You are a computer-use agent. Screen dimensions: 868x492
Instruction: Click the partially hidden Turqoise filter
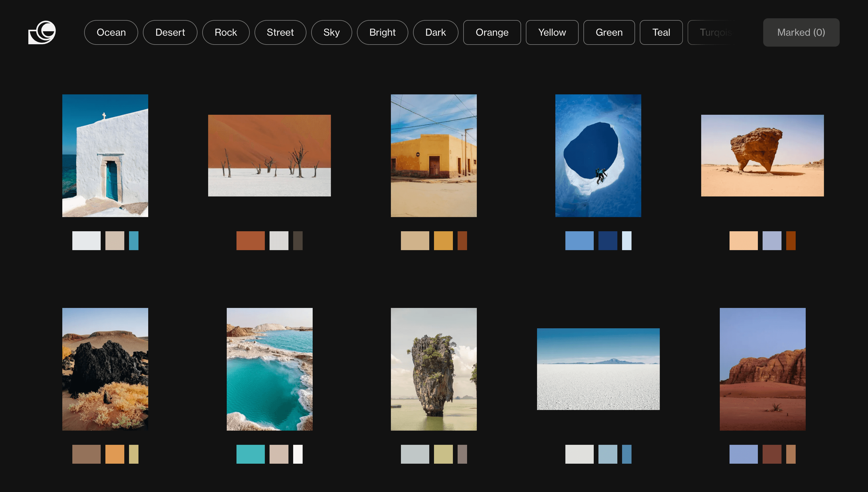715,32
